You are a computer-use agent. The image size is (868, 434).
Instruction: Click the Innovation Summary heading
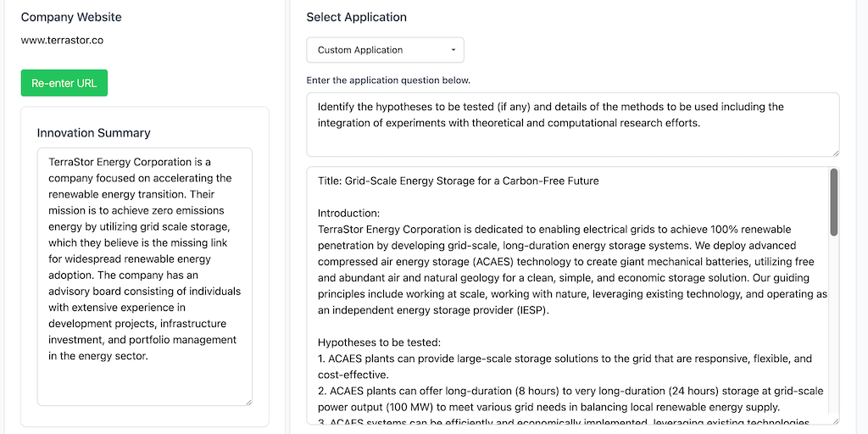[x=94, y=133]
